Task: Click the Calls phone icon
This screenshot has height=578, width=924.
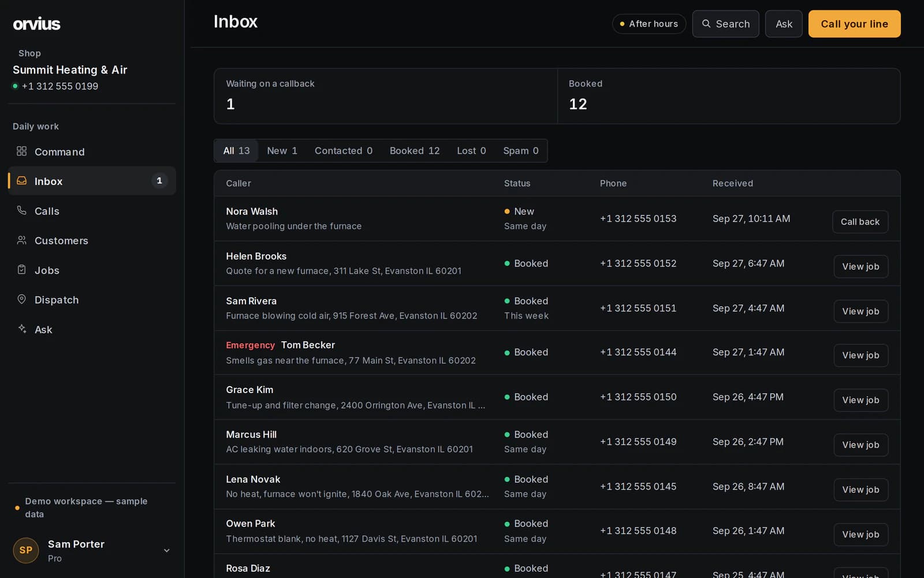Action: [21, 210]
